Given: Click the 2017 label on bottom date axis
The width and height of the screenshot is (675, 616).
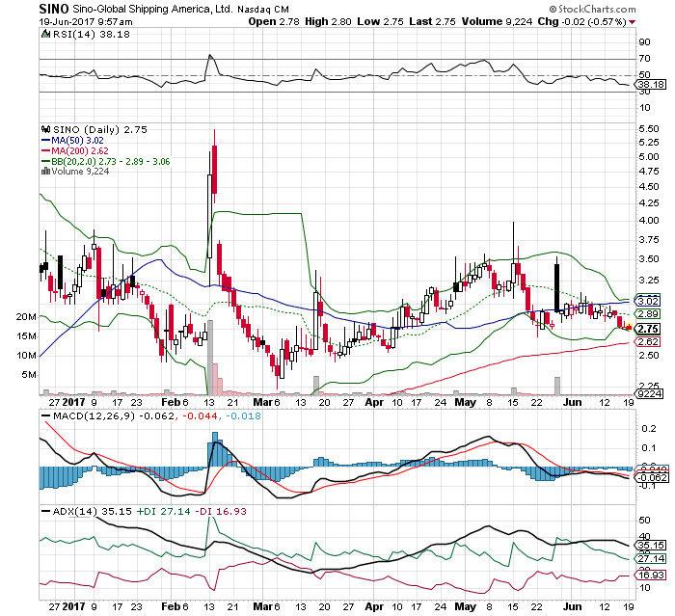Looking at the screenshot, I should [74, 606].
